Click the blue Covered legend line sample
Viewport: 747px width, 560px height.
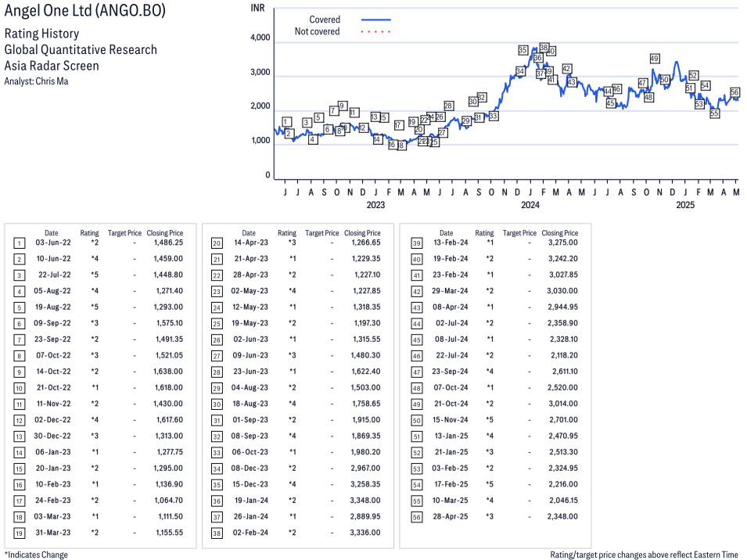coord(376,20)
